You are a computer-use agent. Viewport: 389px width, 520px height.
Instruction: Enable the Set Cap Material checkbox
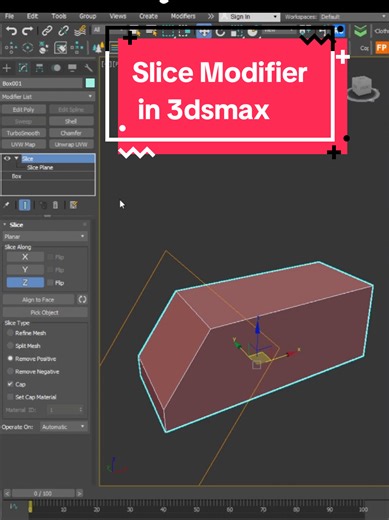[10, 397]
